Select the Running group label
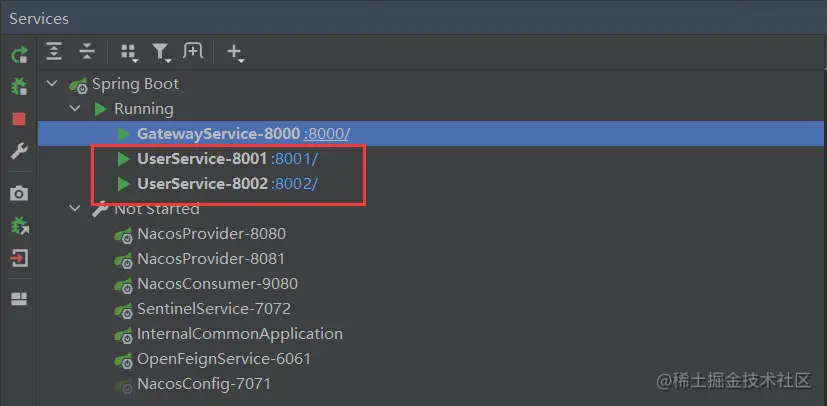 [x=143, y=109]
